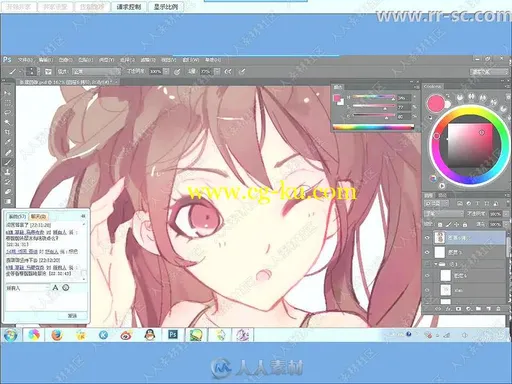Select the Clone Stamp tool
Viewport: 512px width, 384px height.
click(7, 172)
